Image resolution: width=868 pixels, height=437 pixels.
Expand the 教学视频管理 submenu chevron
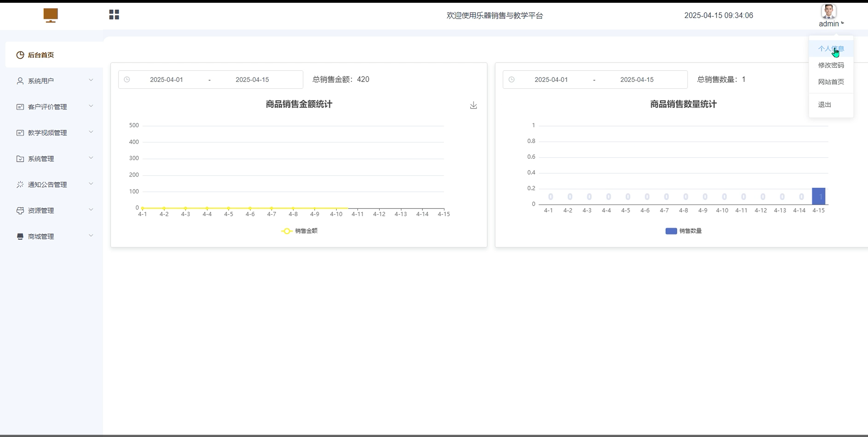pos(91,132)
